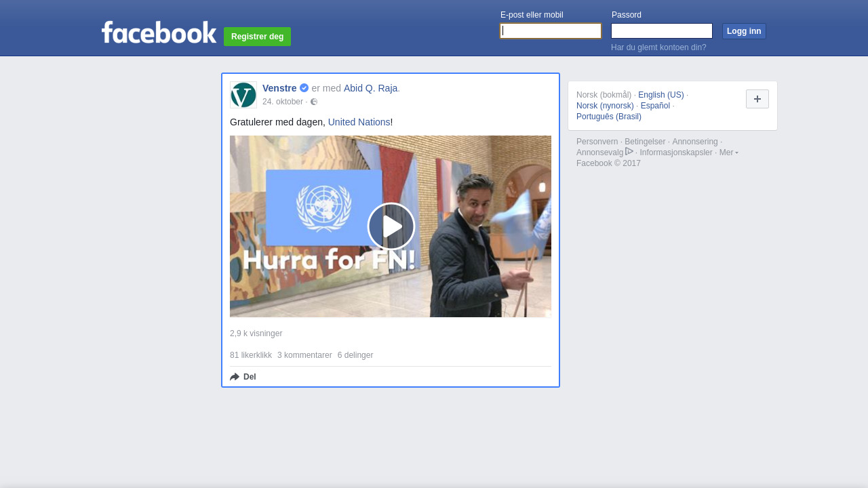Focus the E-post eller mobil field
Screen dimensions: 868x488
551,31
